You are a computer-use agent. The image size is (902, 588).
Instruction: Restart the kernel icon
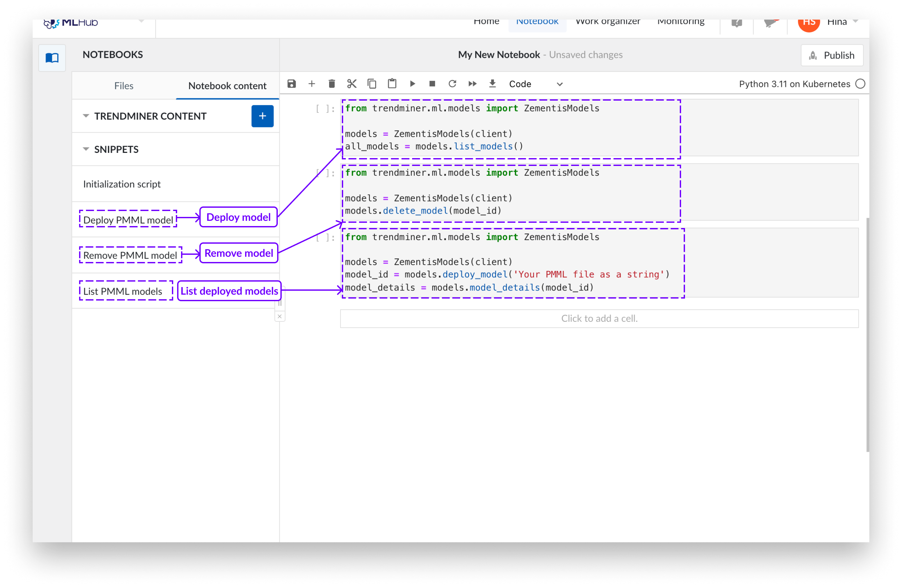(452, 84)
